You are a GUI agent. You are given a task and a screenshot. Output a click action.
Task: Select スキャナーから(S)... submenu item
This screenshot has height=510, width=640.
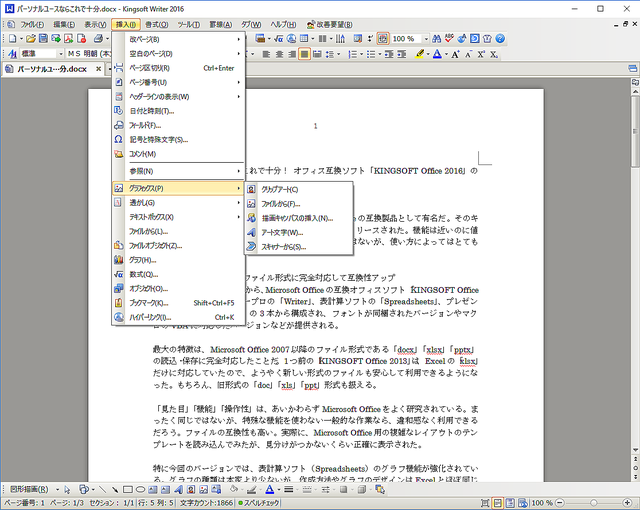coord(299,247)
